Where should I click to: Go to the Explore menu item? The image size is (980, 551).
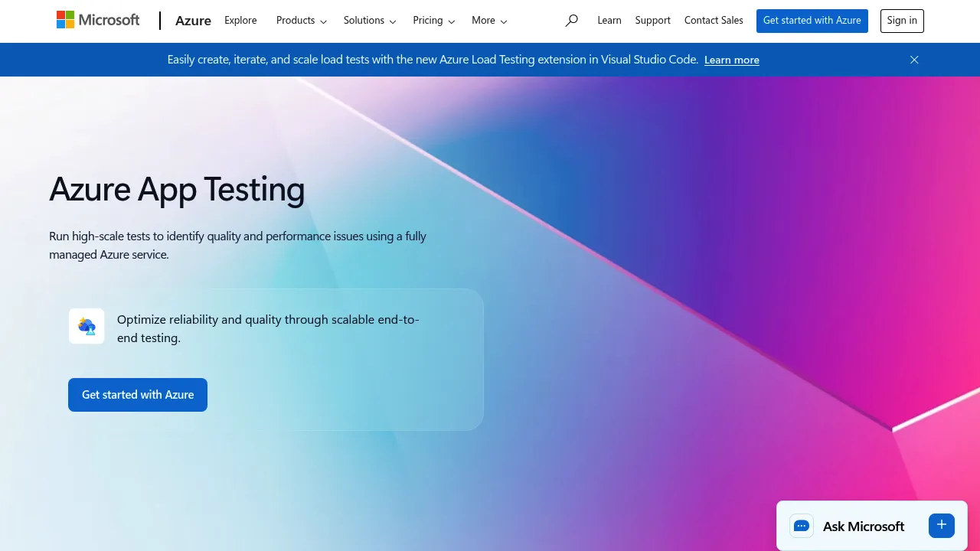(240, 21)
